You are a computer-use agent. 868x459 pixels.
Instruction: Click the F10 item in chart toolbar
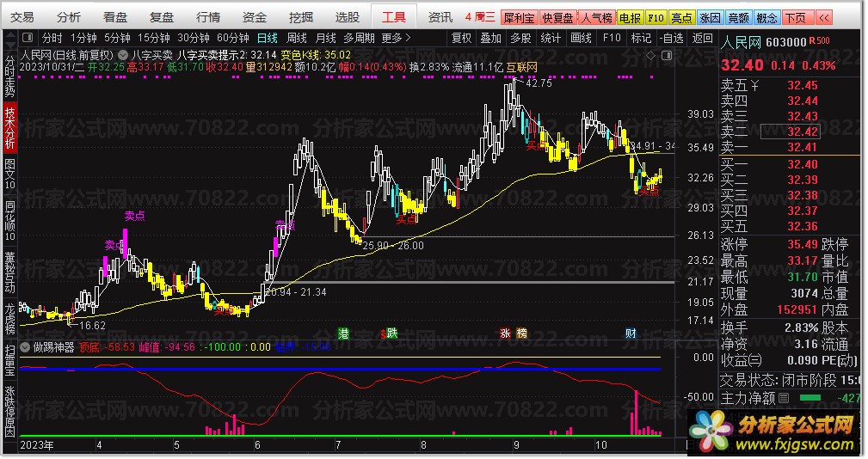(611, 38)
